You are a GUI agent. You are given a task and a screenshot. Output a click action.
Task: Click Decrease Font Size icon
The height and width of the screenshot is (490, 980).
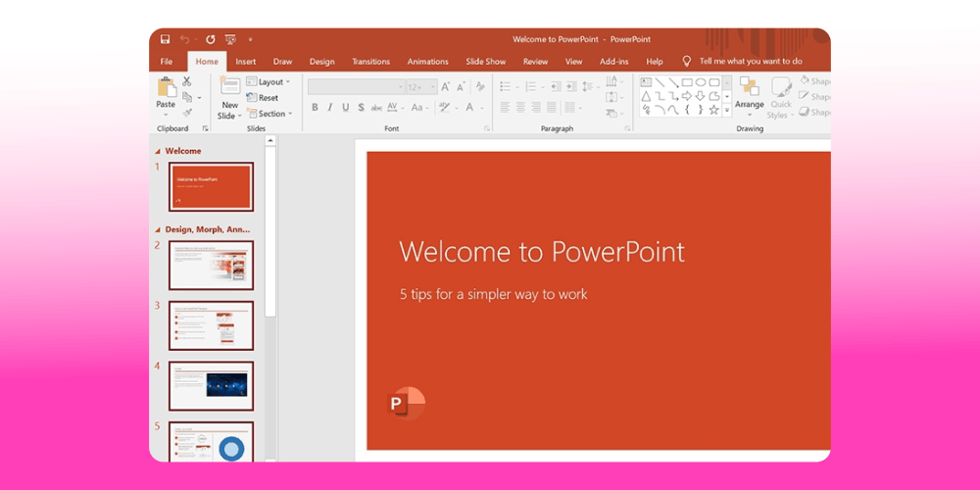(462, 87)
